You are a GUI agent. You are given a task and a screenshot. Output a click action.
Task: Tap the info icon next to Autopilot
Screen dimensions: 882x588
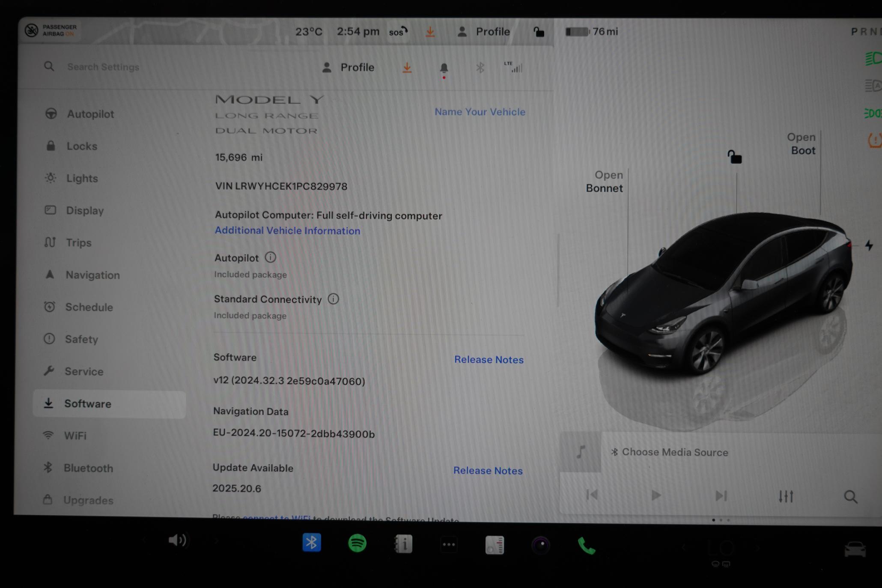point(270,257)
